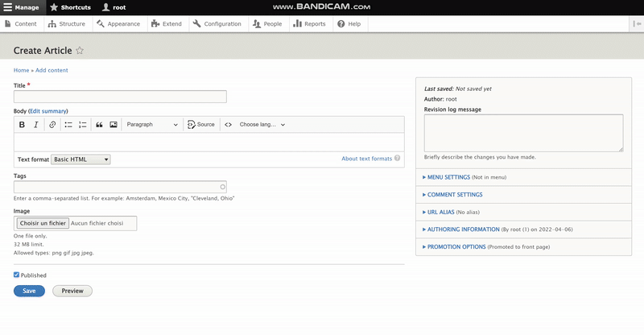Insert a block quote in the Body editor
The image size is (644, 335).
pyautogui.click(x=99, y=125)
